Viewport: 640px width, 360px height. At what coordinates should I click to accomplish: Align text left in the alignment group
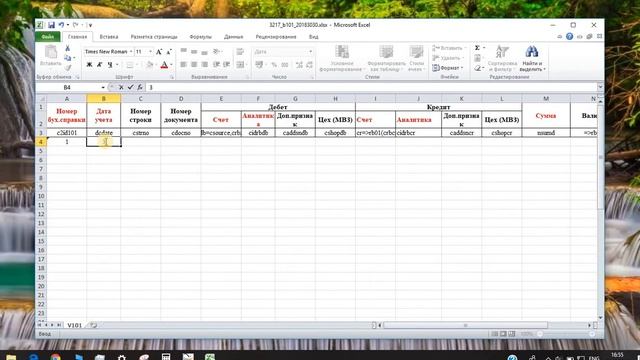click(184, 64)
